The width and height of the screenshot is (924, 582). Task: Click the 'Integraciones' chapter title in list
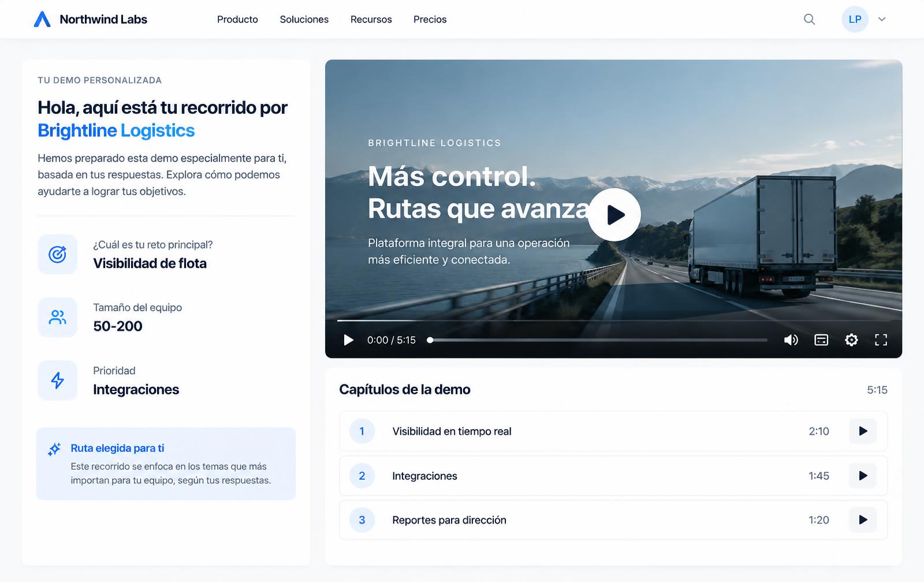coord(424,476)
